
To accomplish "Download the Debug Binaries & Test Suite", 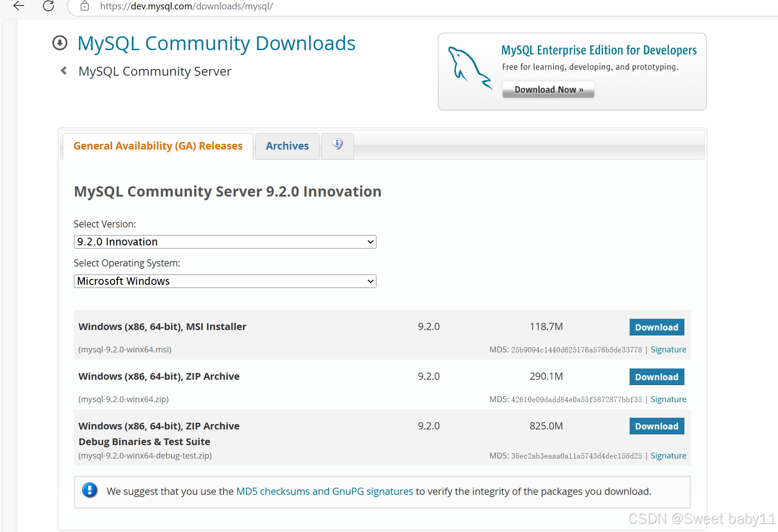I will click(x=657, y=426).
